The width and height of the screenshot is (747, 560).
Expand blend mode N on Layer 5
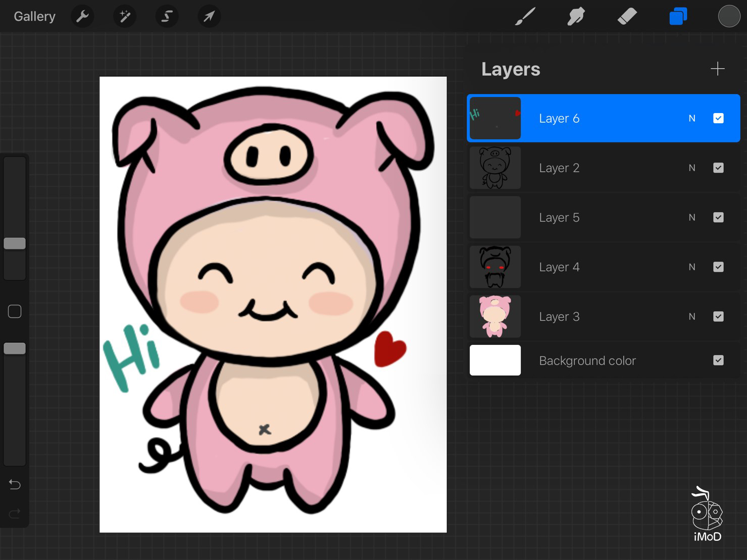pyautogui.click(x=692, y=217)
